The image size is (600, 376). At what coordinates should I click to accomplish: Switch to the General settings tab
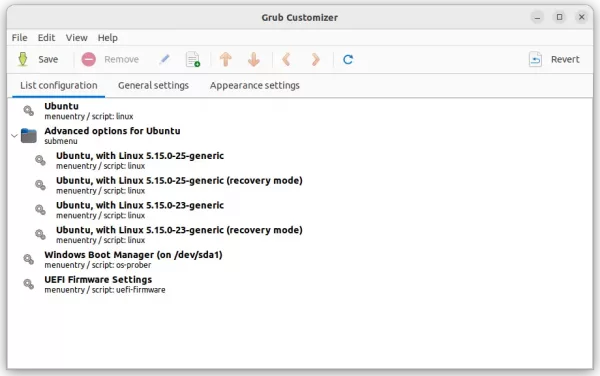click(x=153, y=85)
